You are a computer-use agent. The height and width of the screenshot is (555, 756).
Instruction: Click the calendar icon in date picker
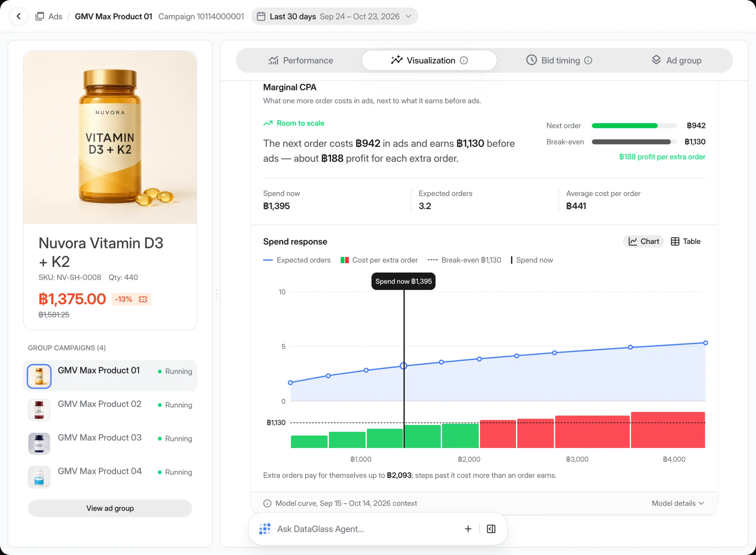(261, 16)
